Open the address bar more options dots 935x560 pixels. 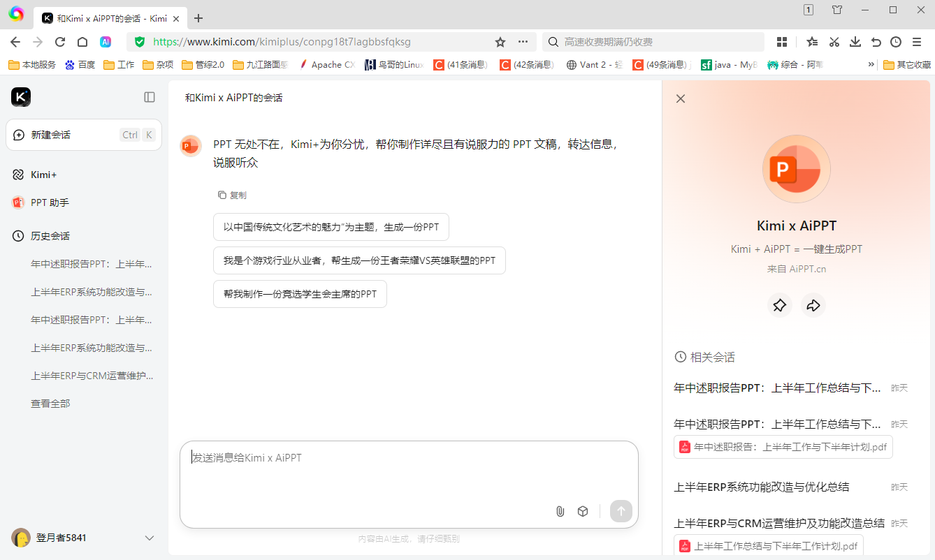[523, 42]
